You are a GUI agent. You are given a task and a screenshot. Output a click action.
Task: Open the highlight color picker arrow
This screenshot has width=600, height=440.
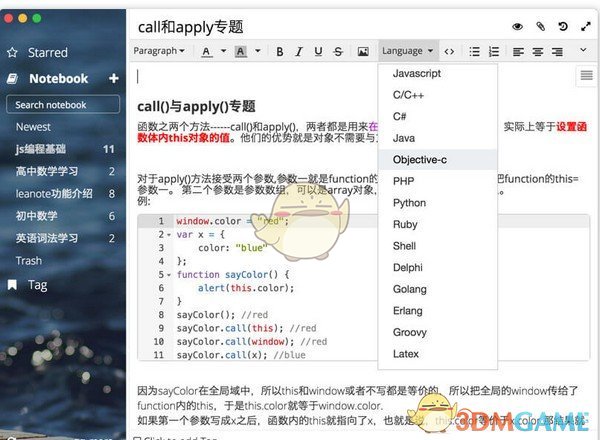[x=258, y=51]
